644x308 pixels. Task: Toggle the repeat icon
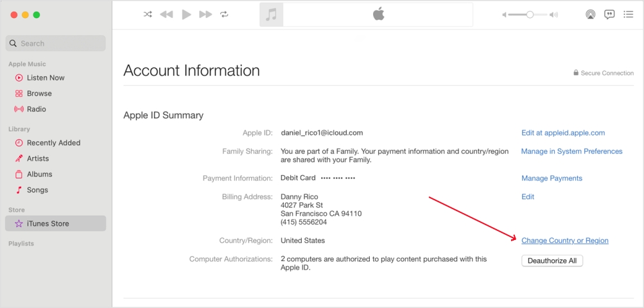click(x=224, y=14)
